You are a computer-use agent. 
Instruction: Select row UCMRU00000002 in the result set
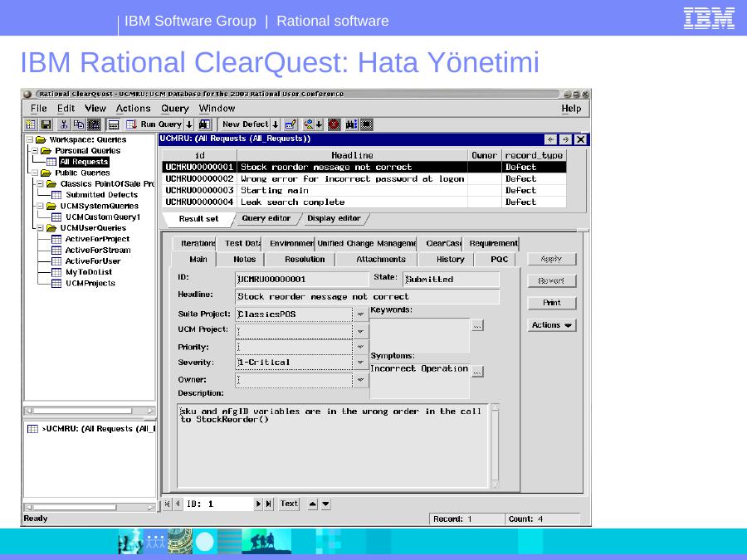tap(364, 178)
